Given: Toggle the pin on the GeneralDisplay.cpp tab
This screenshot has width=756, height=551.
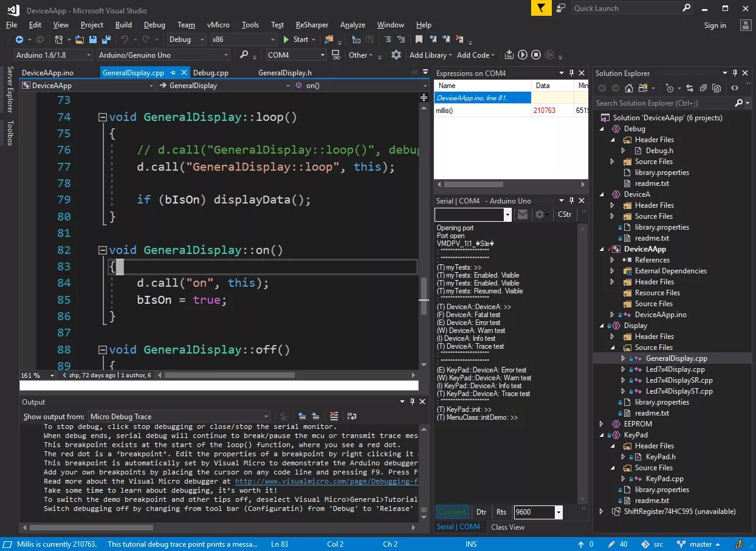Looking at the screenshot, I should [173, 73].
